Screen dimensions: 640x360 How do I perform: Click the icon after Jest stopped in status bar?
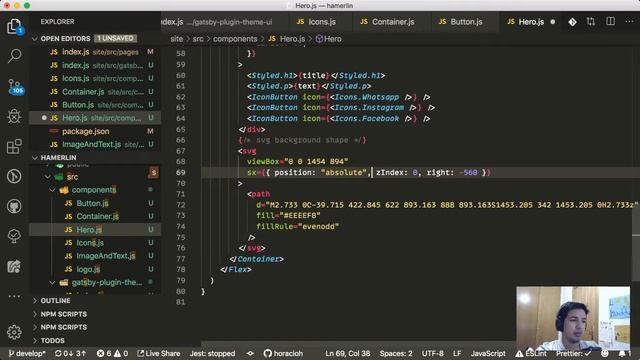(250, 353)
